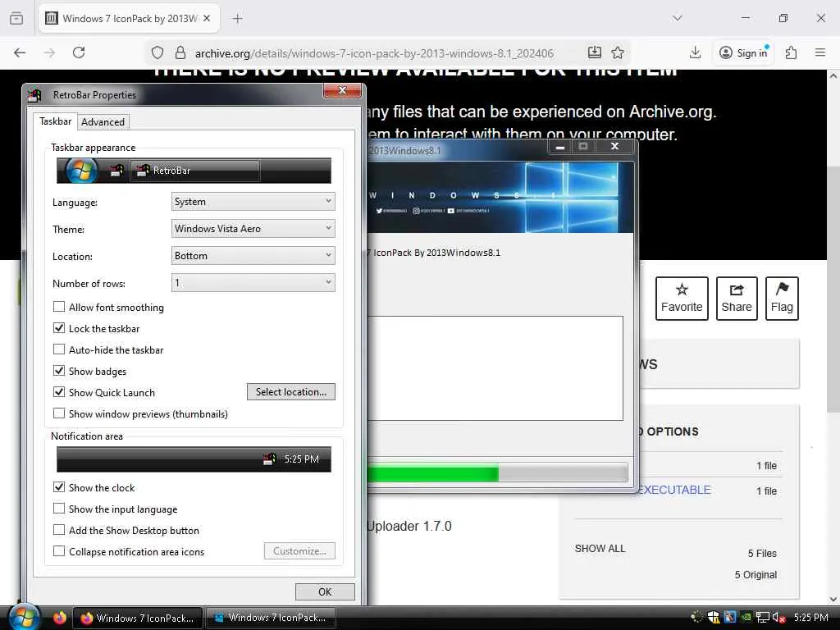Click the site padlock icon
The height and width of the screenshot is (630, 840).
click(180, 52)
